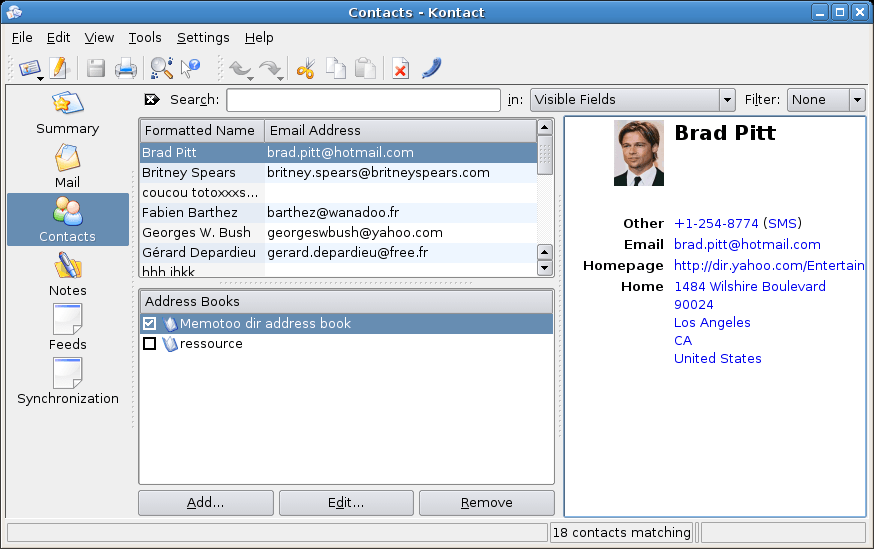Open the Visible Fields dropdown
874x549 pixels.
tap(632, 100)
